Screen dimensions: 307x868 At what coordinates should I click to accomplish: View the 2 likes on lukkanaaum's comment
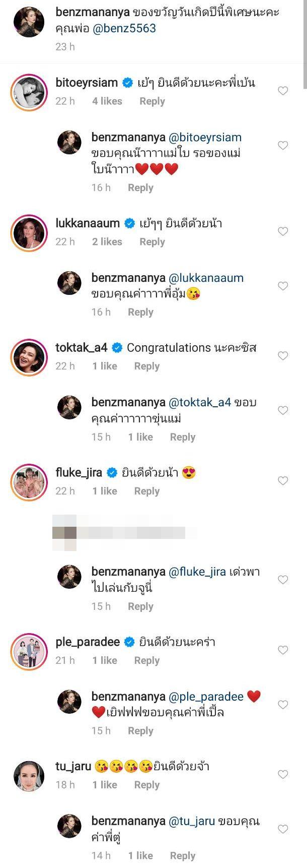[107, 242]
